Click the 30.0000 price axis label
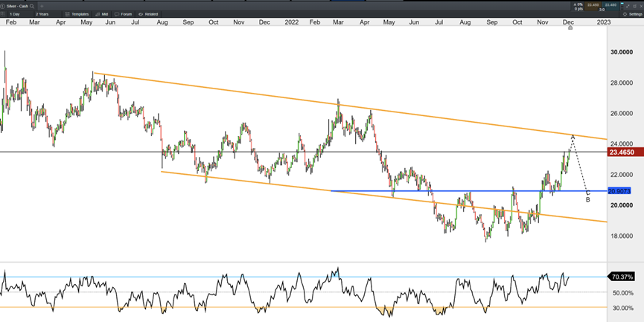This screenshot has height=322, width=644. tap(622, 52)
